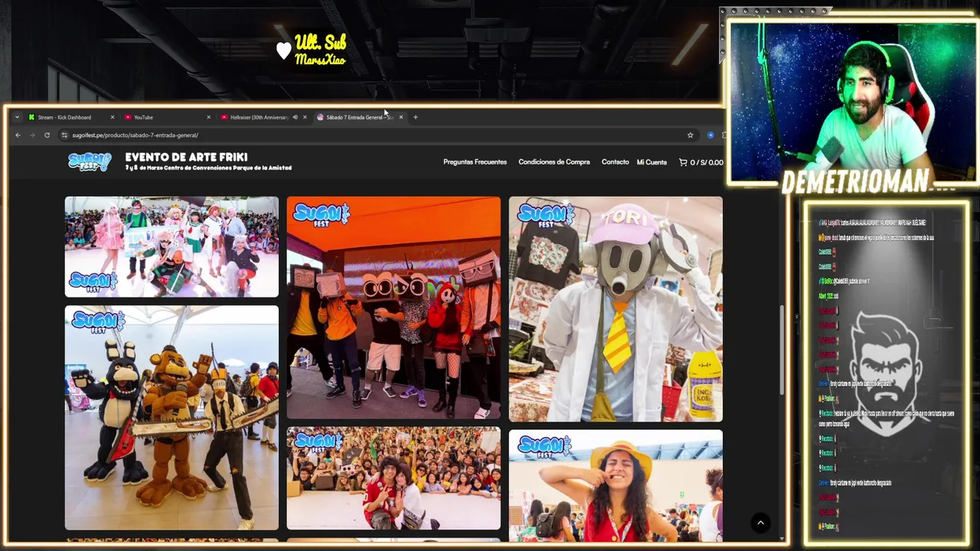Click the page vertical scrollbar thumb
The width and height of the screenshot is (980, 551).
[x=782, y=350]
